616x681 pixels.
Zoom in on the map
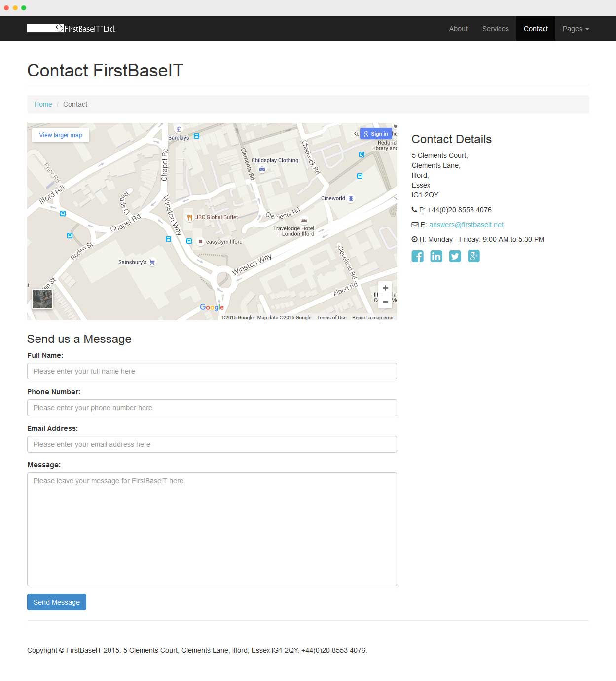click(x=385, y=288)
